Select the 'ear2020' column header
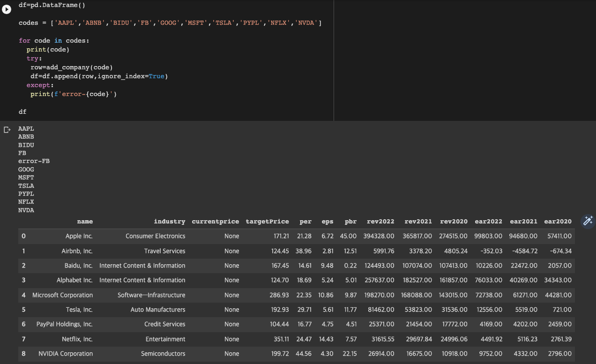This screenshot has height=364, width=596. tap(558, 222)
